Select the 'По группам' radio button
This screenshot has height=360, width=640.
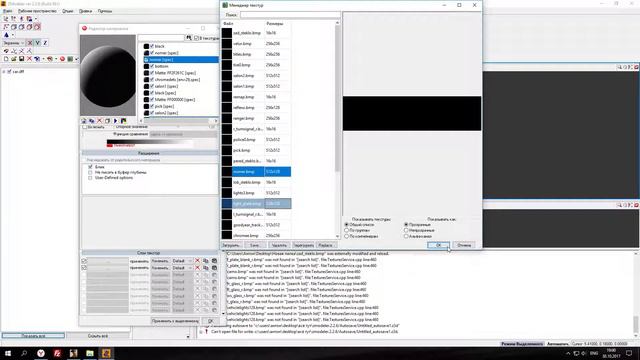[x=347, y=230]
